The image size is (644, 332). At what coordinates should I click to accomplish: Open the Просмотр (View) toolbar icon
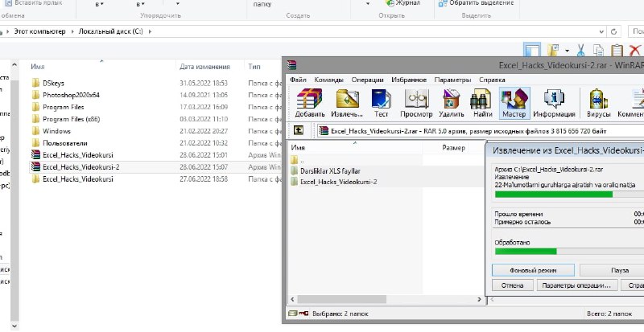tap(416, 103)
